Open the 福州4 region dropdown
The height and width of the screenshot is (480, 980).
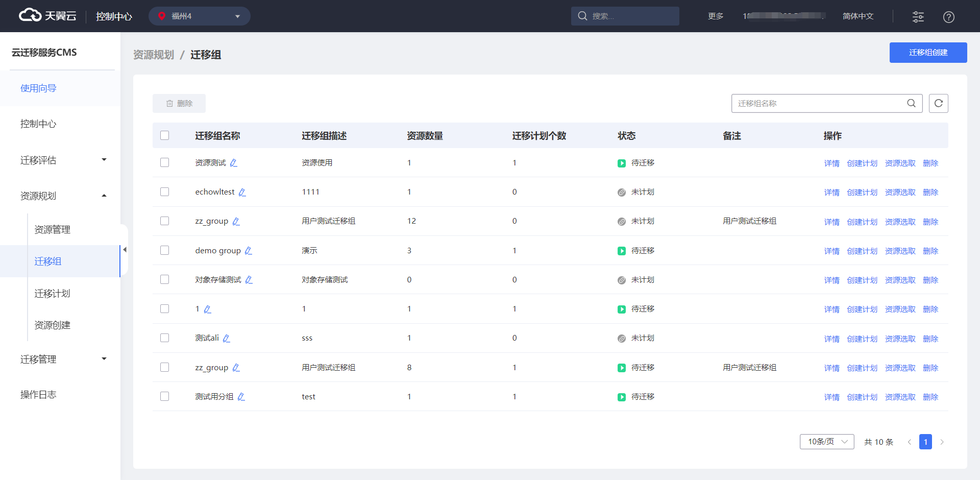(200, 16)
